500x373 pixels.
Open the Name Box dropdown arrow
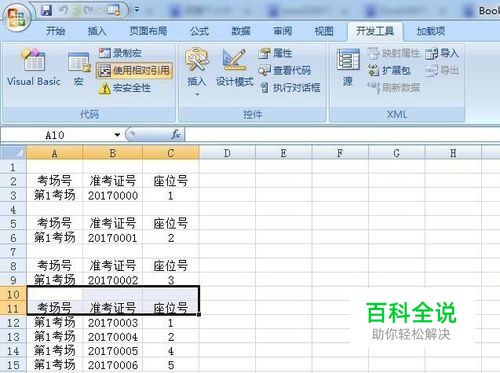[117, 135]
